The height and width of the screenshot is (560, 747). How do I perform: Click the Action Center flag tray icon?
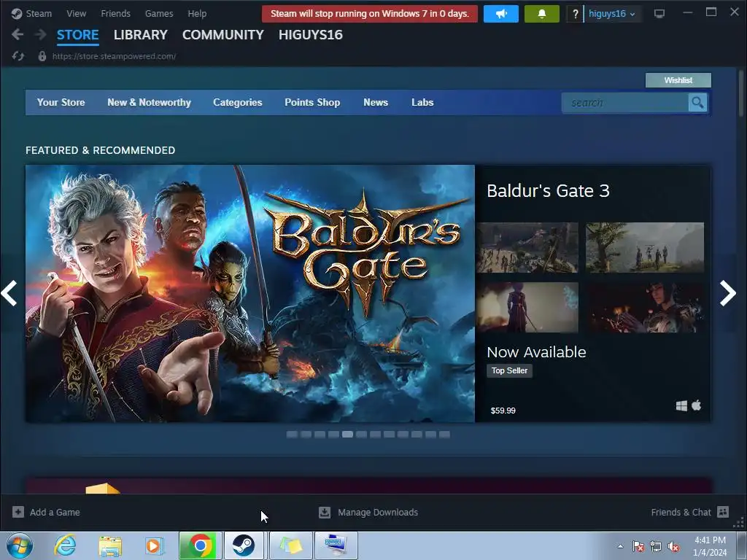(x=638, y=546)
